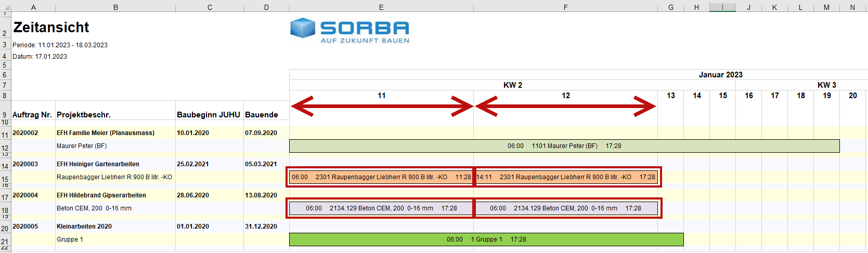Viewport: 868px width, 253px height.
Task: Click the day 13 timeline marker
Action: pos(671,96)
